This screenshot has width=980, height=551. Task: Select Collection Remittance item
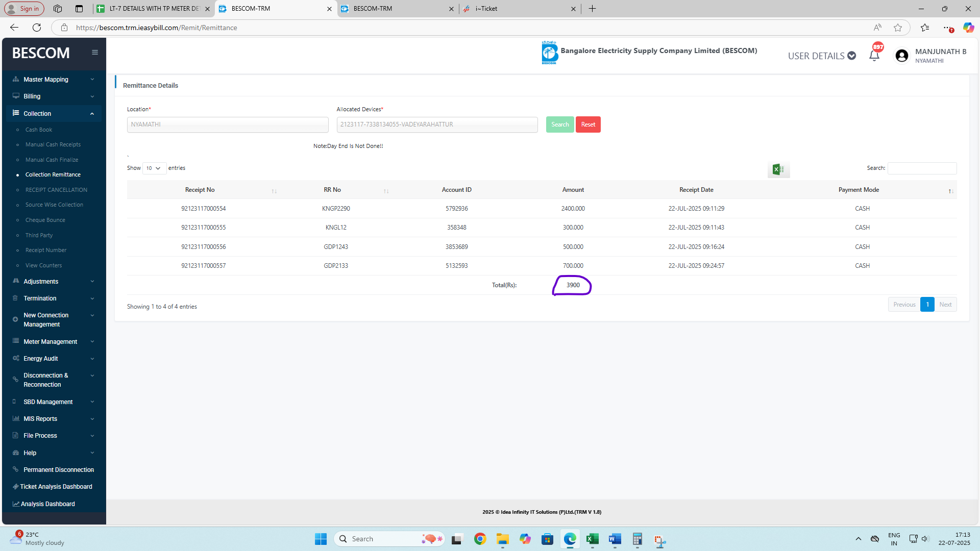(53, 174)
